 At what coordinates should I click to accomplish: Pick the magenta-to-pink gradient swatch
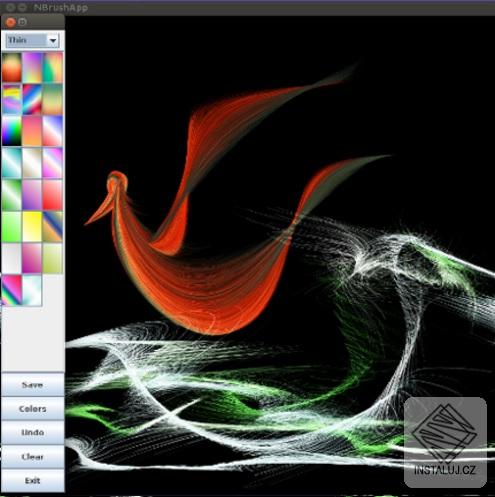pos(32,258)
